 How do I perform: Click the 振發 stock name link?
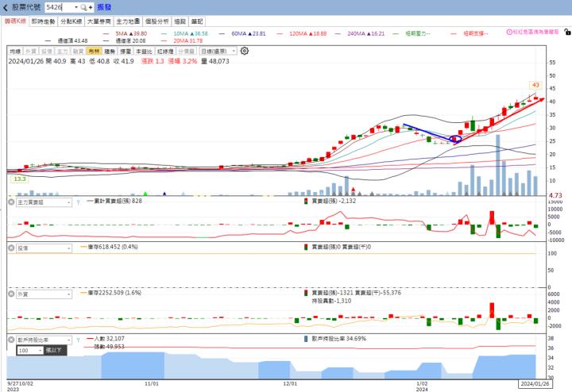click(x=104, y=6)
